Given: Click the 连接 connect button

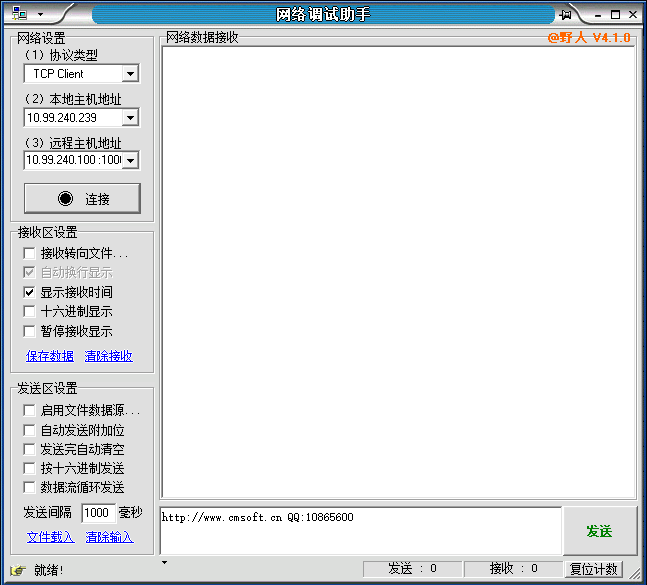Looking at the screenshot, I should [82, 198].
